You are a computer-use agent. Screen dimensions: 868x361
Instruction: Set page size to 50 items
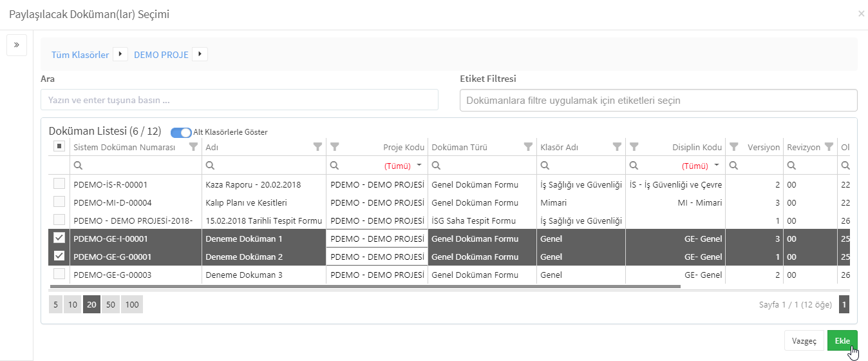tap(111, 304)
